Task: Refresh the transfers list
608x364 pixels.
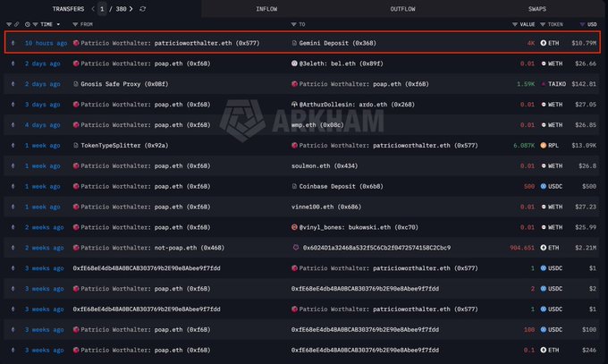Action: [142, 9]
